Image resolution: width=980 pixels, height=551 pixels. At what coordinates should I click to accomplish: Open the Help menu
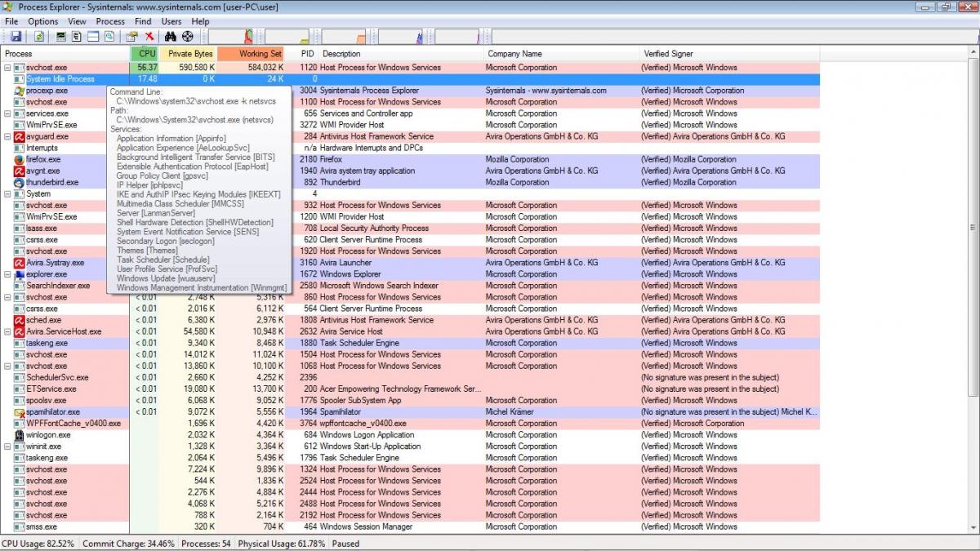tap(200, 21)
